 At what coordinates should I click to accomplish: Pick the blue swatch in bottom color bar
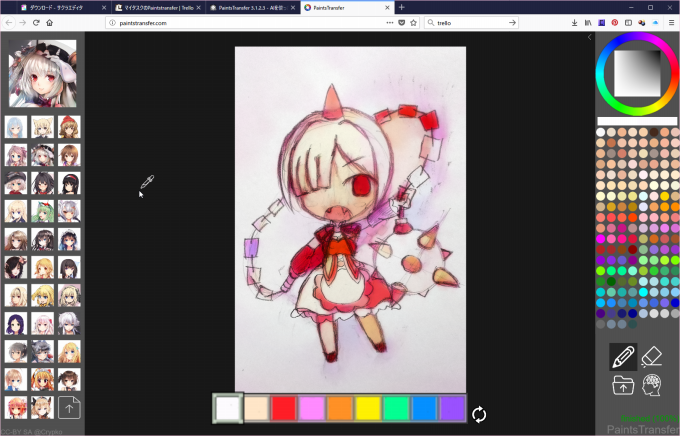click(x=425, y=408)
